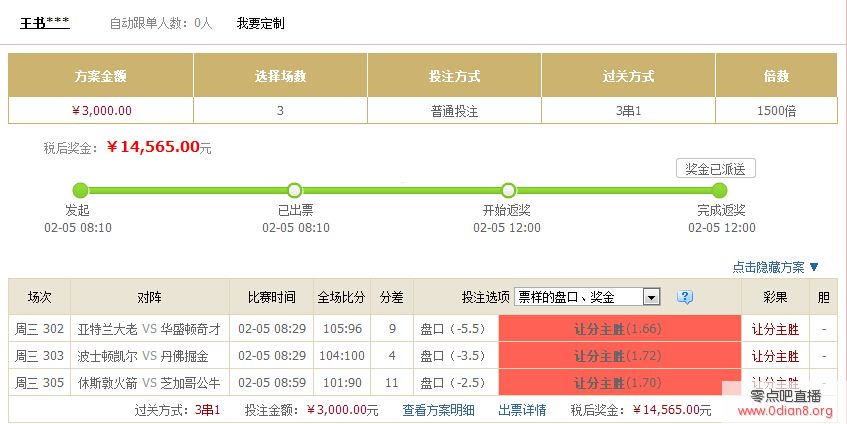Open 出票详情 link
847x424 pixels.
pos(522,410)
